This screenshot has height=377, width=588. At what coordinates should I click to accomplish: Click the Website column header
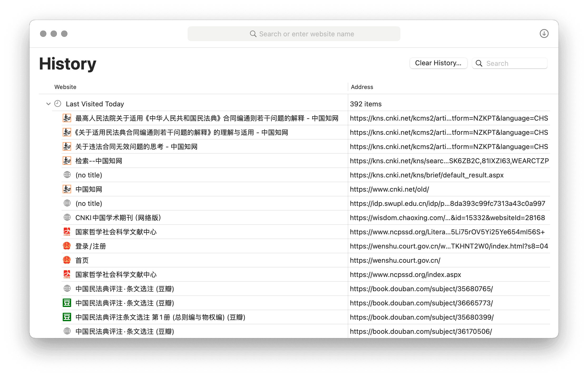pos(65,87)
